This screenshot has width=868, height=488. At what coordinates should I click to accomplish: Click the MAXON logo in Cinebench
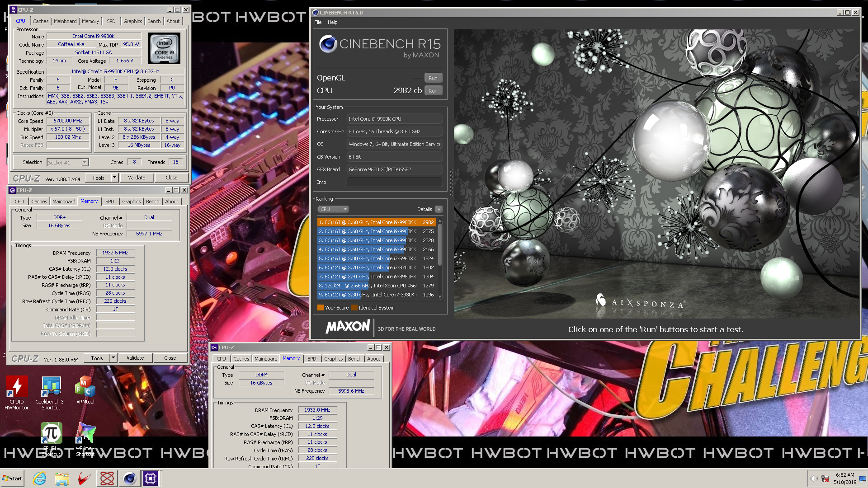pos(348,326)
